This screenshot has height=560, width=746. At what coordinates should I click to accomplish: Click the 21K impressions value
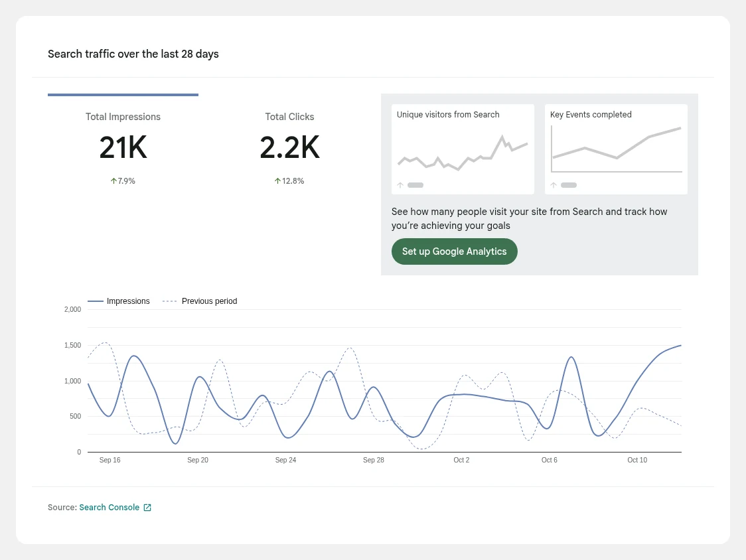tap(123, 147)
